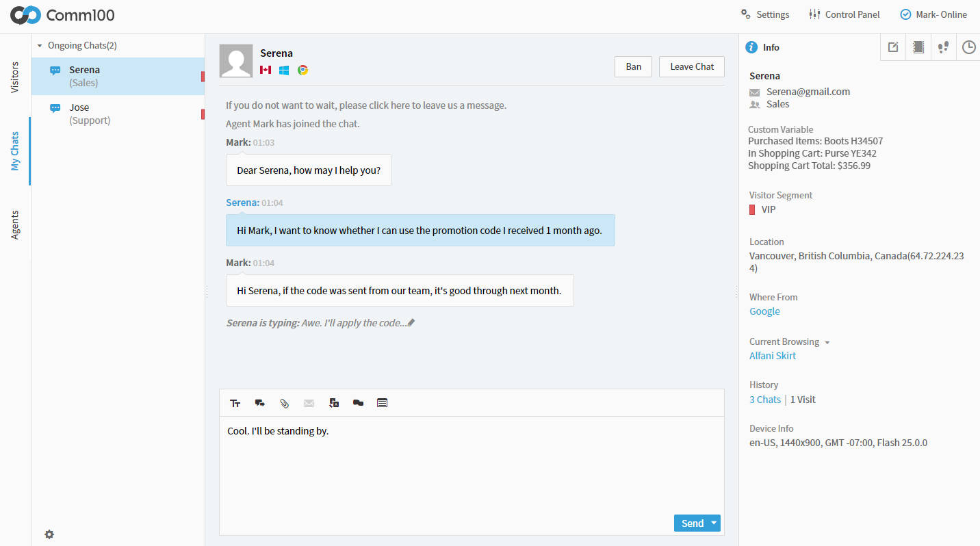The width and height of the screenshot is (980, 546).
Task: Open the Current Browsing dropdown
Action: (827, 341)
